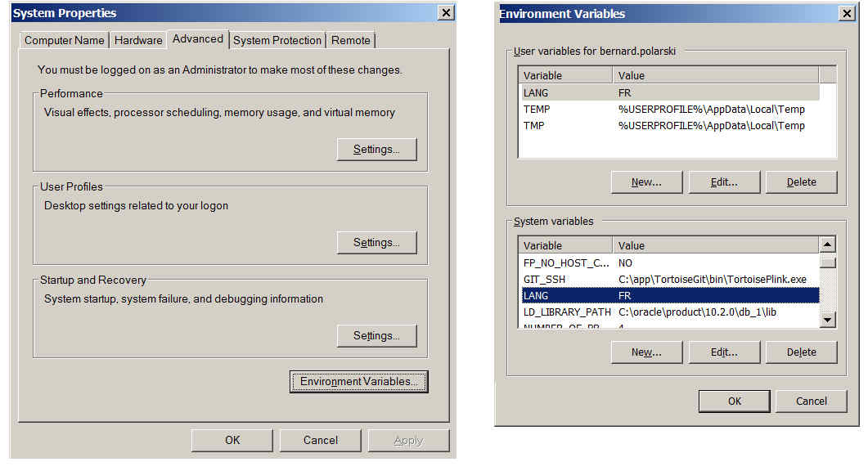Image resolution: width=868 pixels, height=471 pixels.
Task: Select the TEMP user variable row
Action: pyautogui.click(x=669, y=110)
